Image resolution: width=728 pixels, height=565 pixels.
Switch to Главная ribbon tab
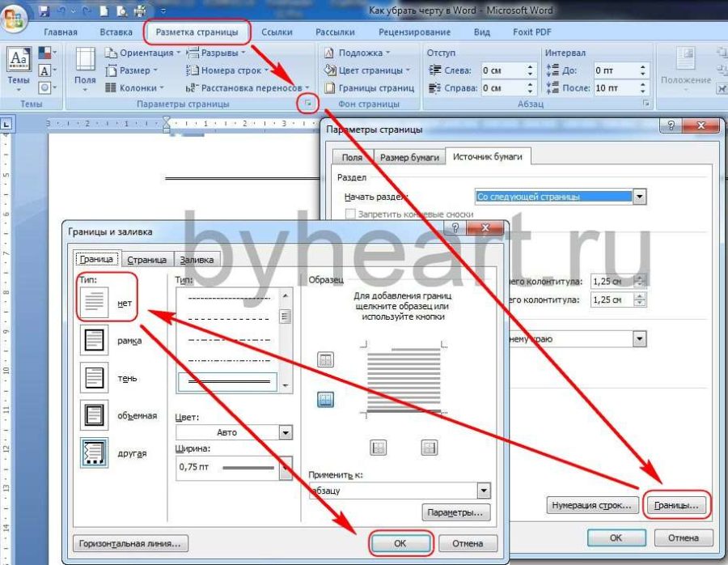pos(61,32)
